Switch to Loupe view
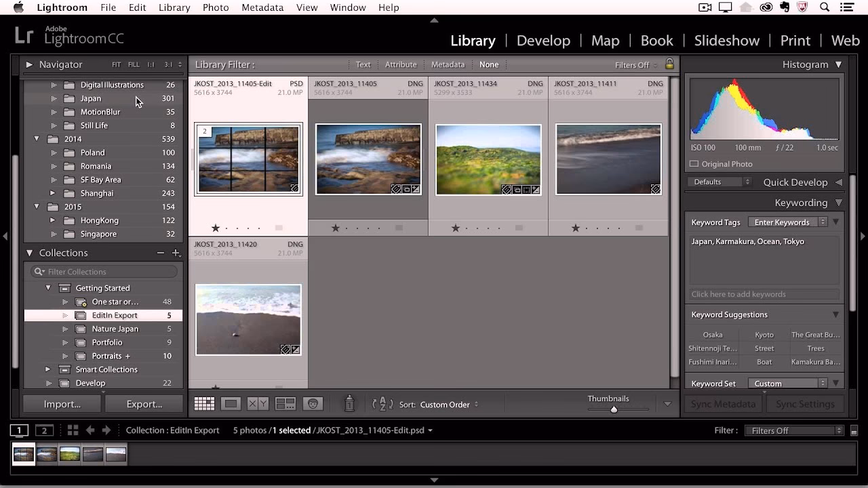This screenshot has height=488, width=868. click(x=231, y=403)
